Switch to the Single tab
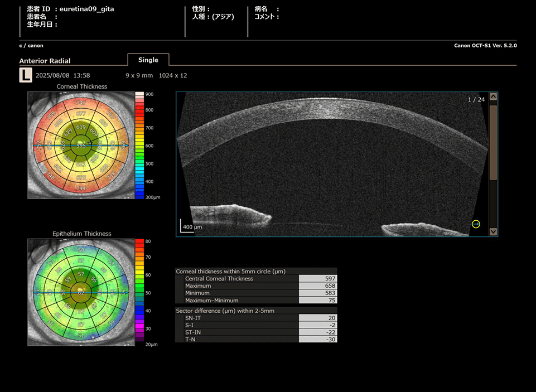Viewport: 536px width, 392px height. coord(148,60)
